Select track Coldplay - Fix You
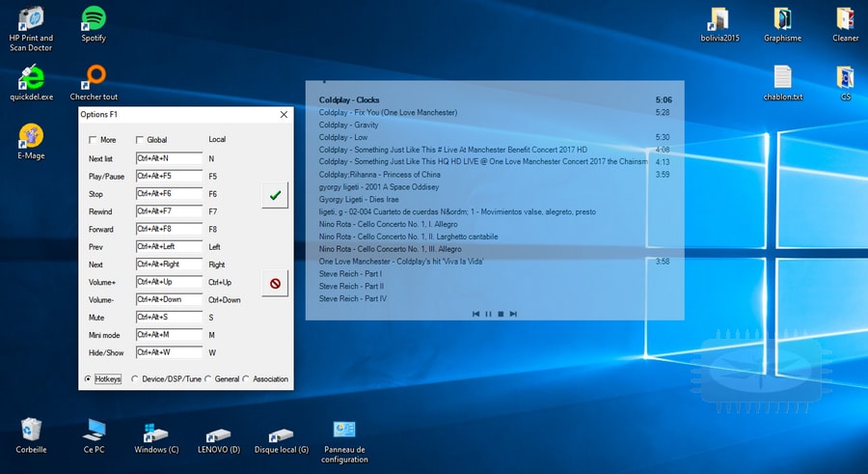The height and width of the screenshot is (474, 868). [x=388, y=113]
